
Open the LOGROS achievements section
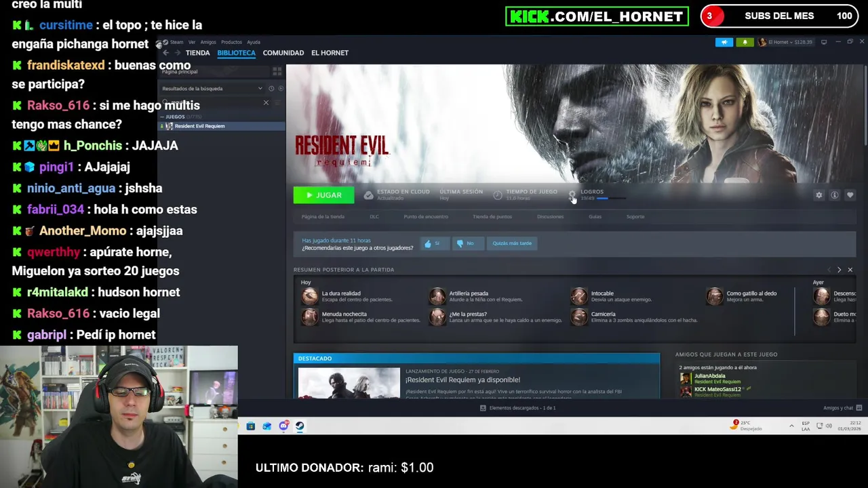(x=591, y=192)
